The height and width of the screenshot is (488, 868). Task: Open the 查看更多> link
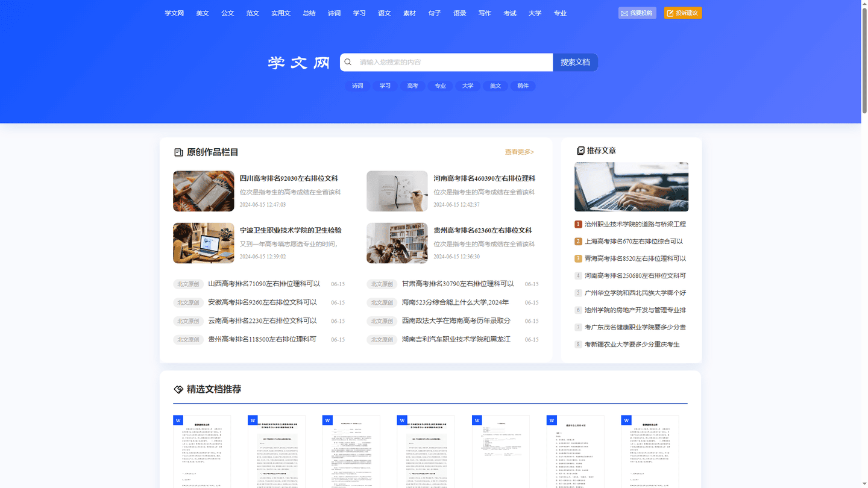[520, 152]
